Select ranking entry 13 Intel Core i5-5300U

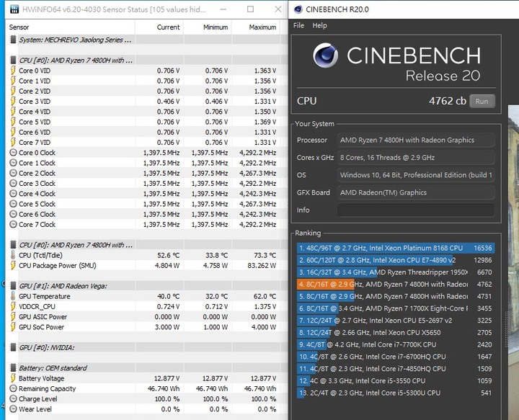[396, 393]
